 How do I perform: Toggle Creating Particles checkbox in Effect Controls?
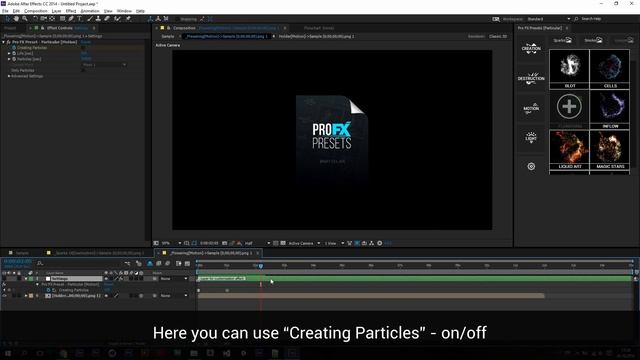pyautogui.click(x=83, y=48)
